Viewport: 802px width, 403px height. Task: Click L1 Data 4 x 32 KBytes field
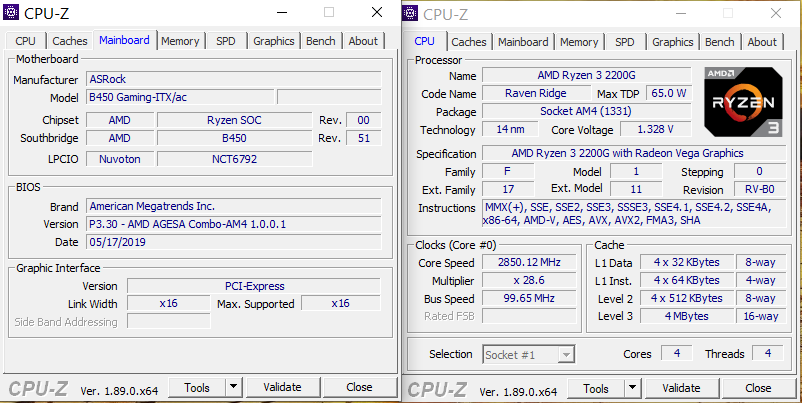click(x=686, y=262)
